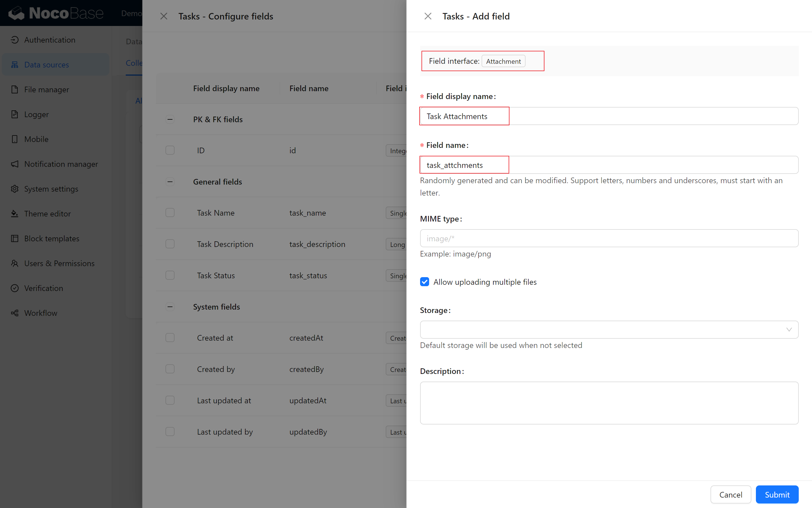
Task: Click the createdAt field name cell
Action: point(306,338)
